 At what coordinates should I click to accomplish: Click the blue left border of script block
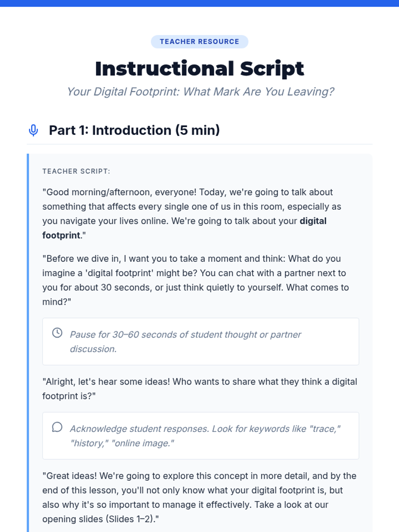click(x=28, y=332)
